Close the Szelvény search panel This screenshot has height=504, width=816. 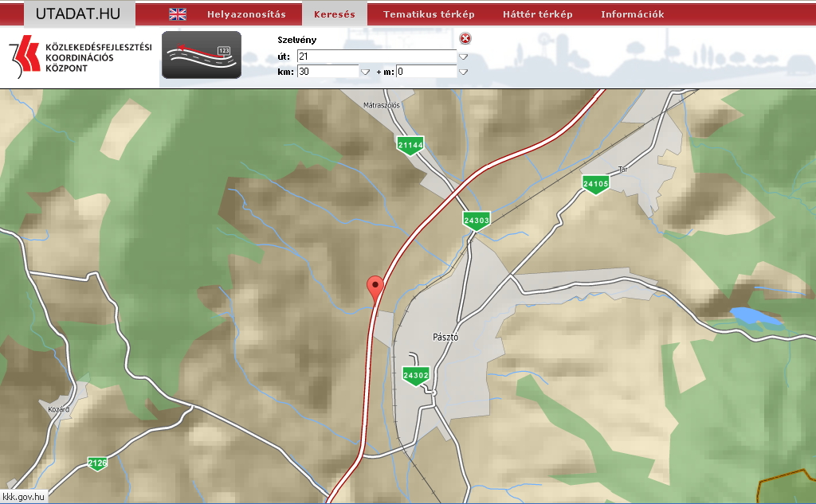[465, 39]
